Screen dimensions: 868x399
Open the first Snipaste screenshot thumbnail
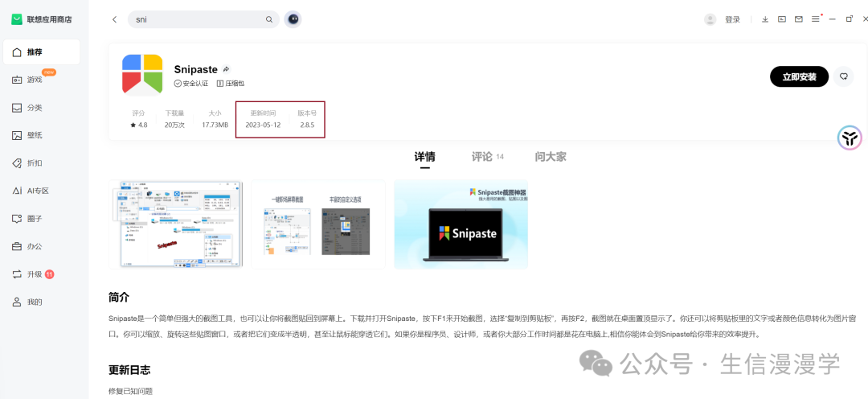175,224
